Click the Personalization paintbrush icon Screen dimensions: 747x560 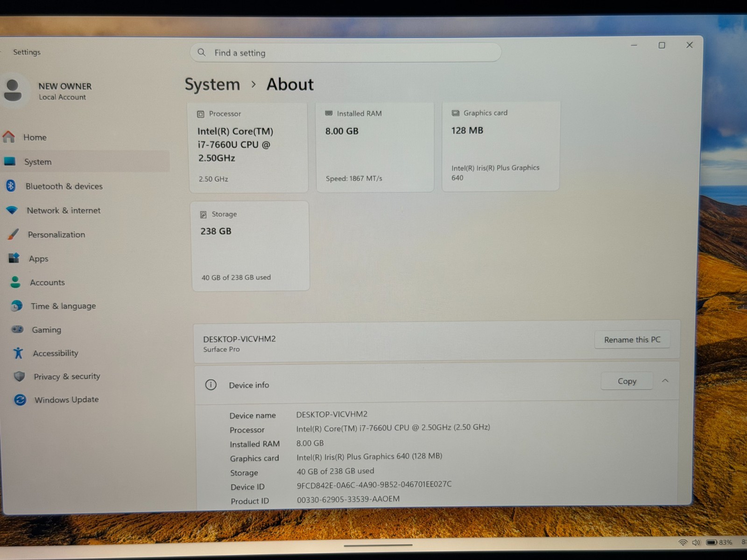click(14, 234)
